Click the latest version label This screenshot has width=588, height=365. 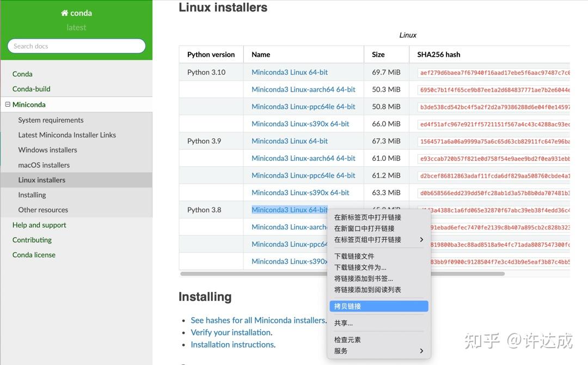coord(77,27)
